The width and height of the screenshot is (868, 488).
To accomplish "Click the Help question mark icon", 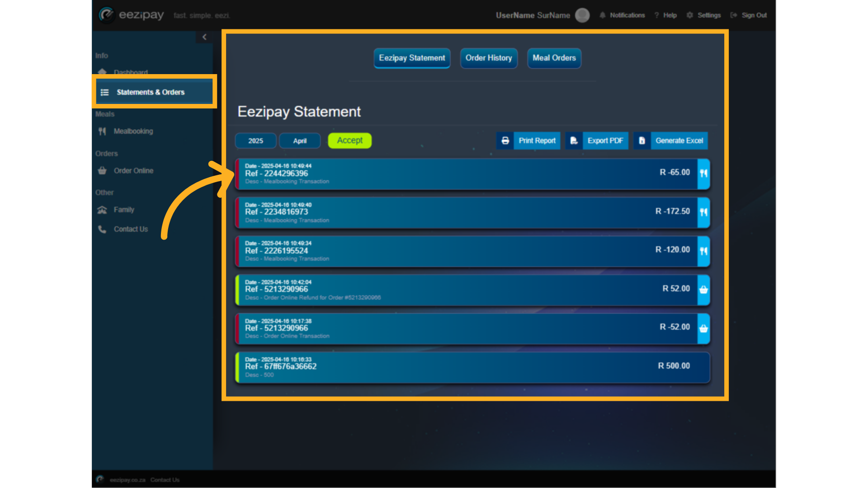I will click(656, 15).
